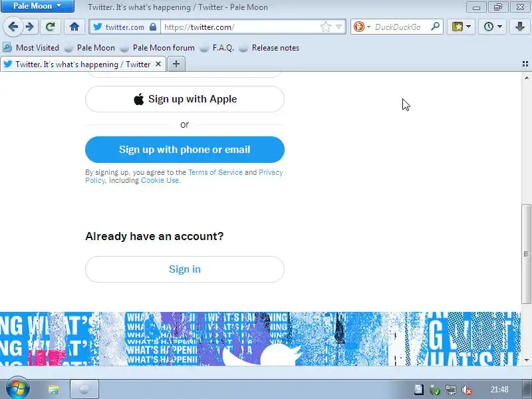Click the Sign in button
The height and width of the screenshot is (399, 532).
185,269
